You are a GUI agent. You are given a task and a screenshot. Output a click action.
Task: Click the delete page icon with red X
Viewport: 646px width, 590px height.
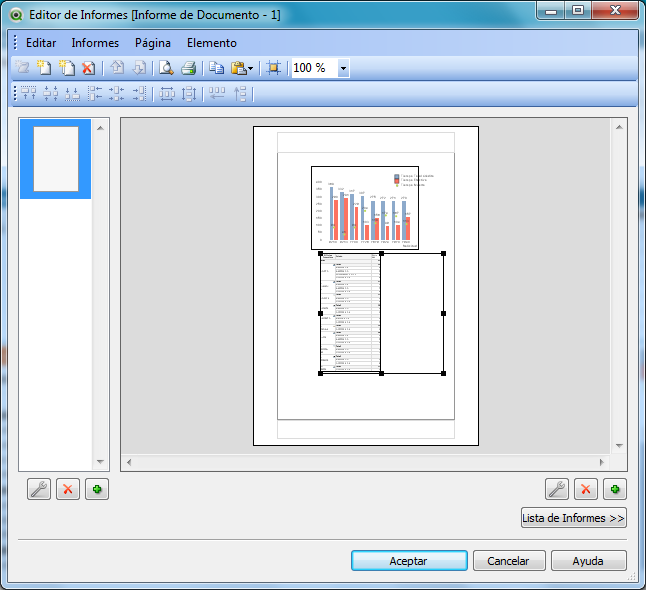[x=88, y=68]
